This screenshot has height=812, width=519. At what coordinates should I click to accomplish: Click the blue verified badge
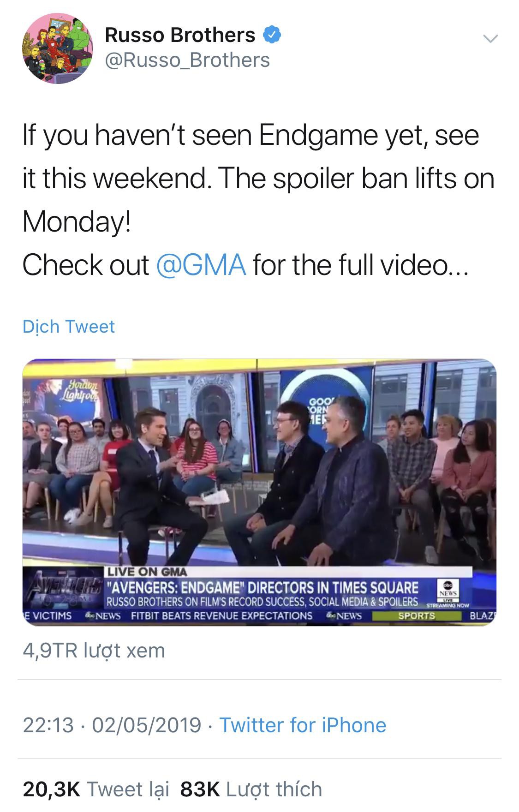click(x=272, y=35)
